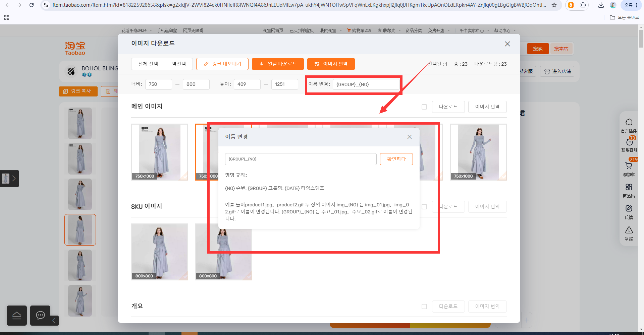Open 商品码 sidebar icon
The image size is (644, 335).
point(629,191)
